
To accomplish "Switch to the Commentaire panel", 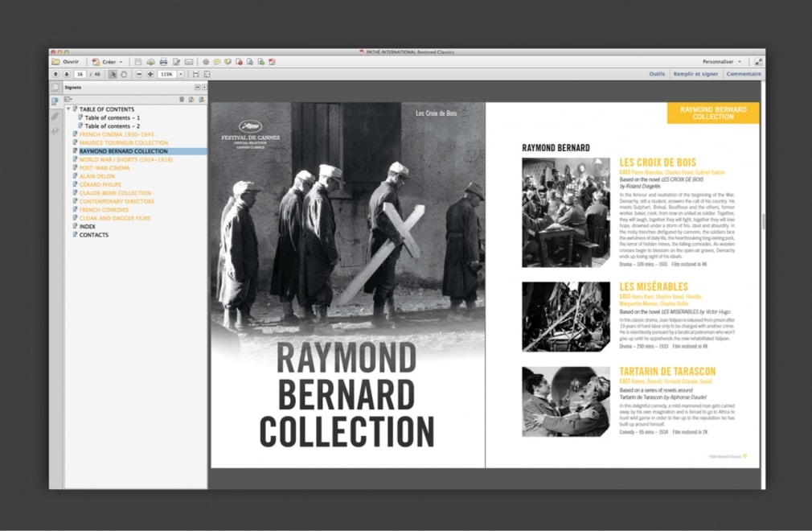I will coord(744,73).
